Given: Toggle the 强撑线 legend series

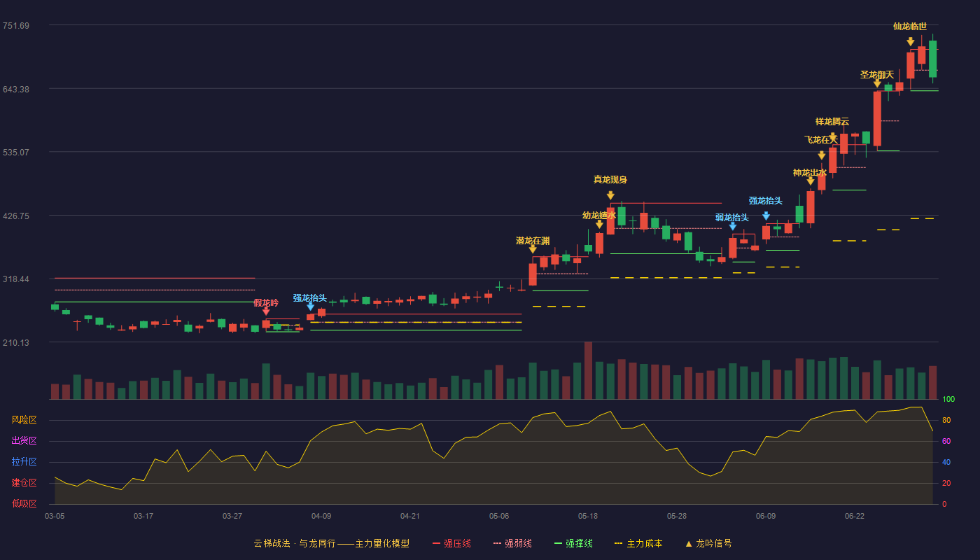Looking at the screenshot, I should 573,543.
